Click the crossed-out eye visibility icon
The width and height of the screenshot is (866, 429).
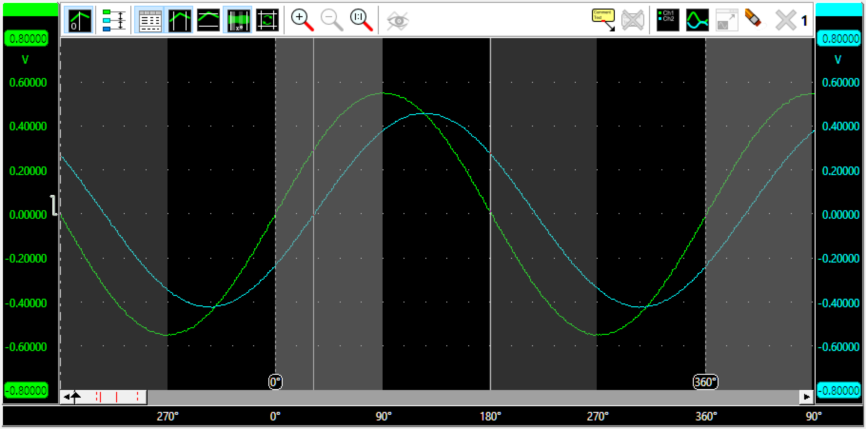click(397, 20)
